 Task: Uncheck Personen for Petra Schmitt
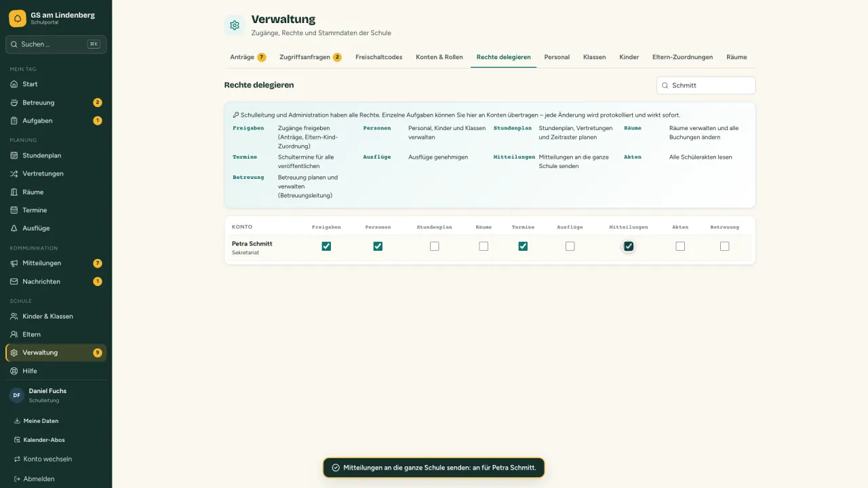point(378,246)
